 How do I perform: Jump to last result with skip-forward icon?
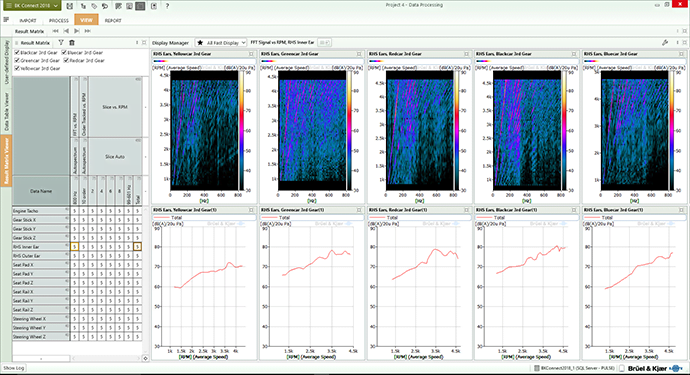[x=88, y=31]
